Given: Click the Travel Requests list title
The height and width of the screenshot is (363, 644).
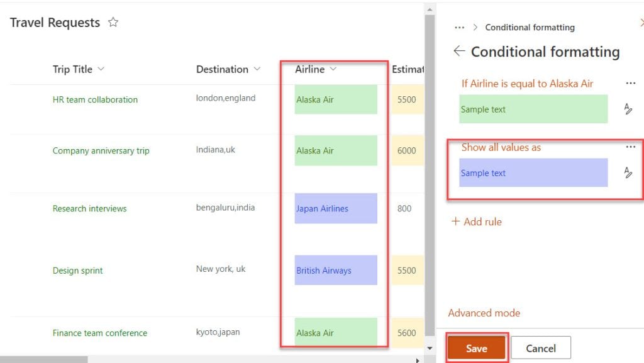Looking at the screenshot, I should coord(55,23).
